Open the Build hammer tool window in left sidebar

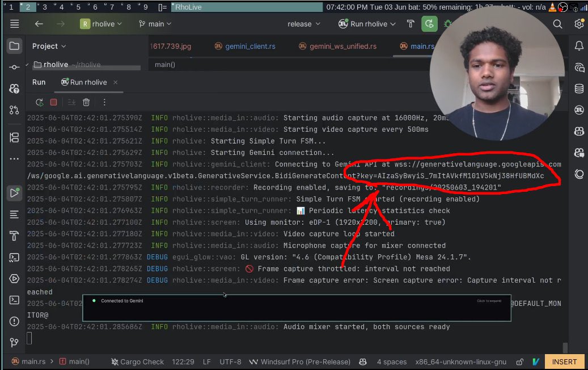point(14,236)
